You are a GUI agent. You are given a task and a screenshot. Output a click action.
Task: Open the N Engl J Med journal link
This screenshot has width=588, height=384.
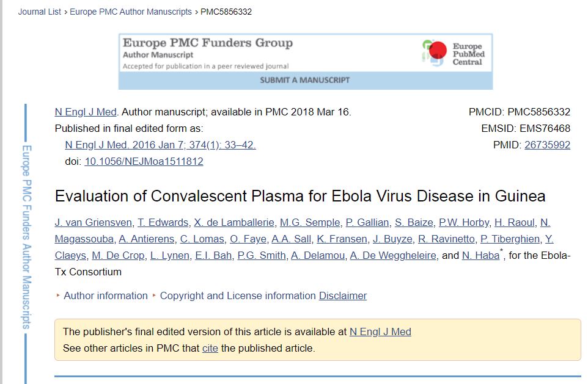86,112
